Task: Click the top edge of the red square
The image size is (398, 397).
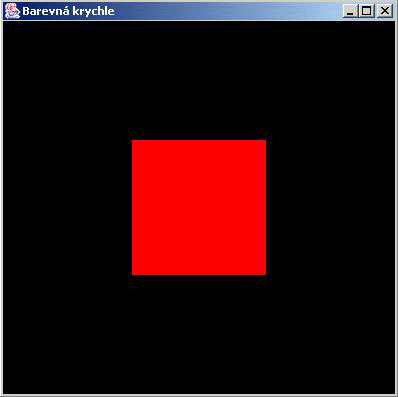Action: pos(199,140)
